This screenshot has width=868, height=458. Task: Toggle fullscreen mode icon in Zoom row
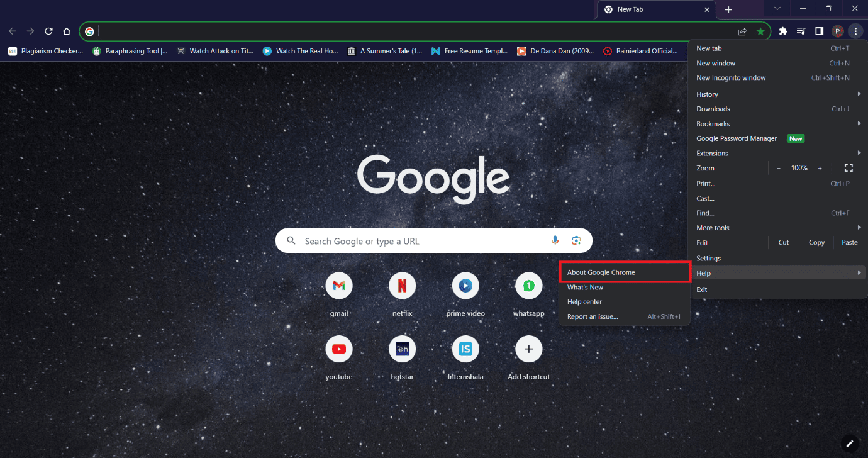click(849, 168)
